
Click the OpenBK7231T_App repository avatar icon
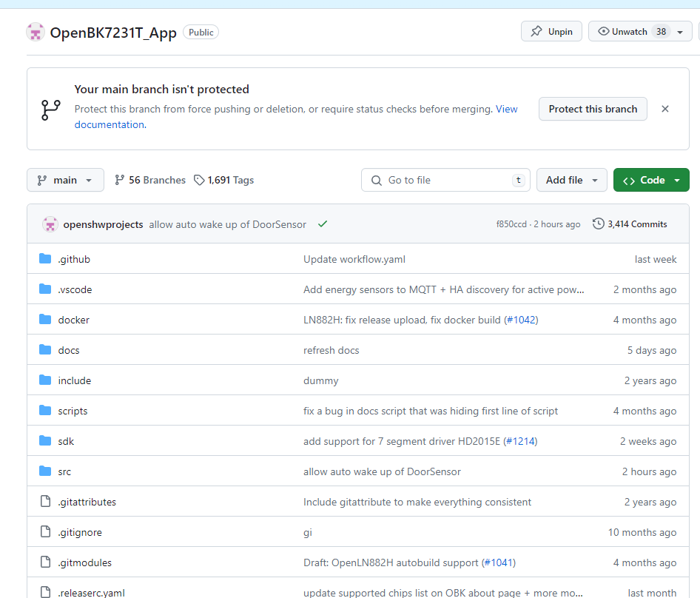(35, 31)
